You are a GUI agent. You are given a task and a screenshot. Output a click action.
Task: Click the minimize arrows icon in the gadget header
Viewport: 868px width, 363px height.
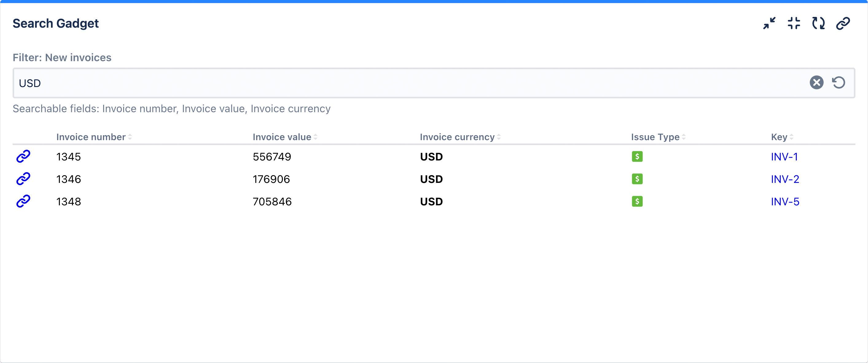(769, 23)
